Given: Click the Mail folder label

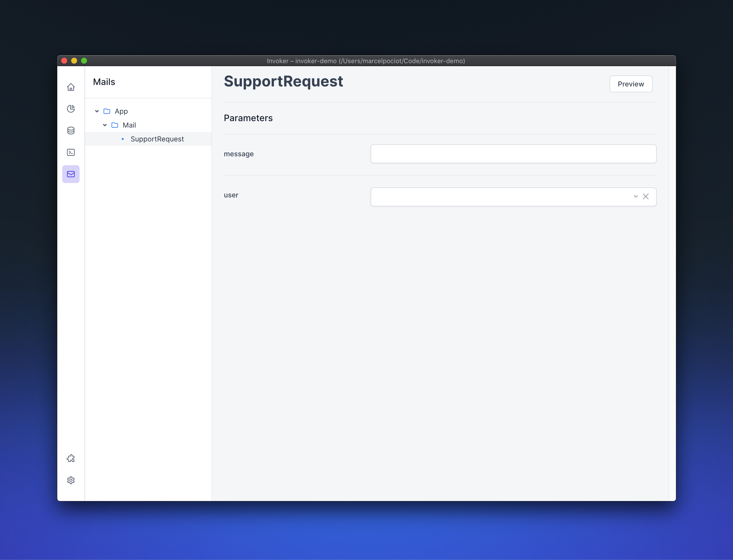Looking at the screenshot, I should pos(129,125).
